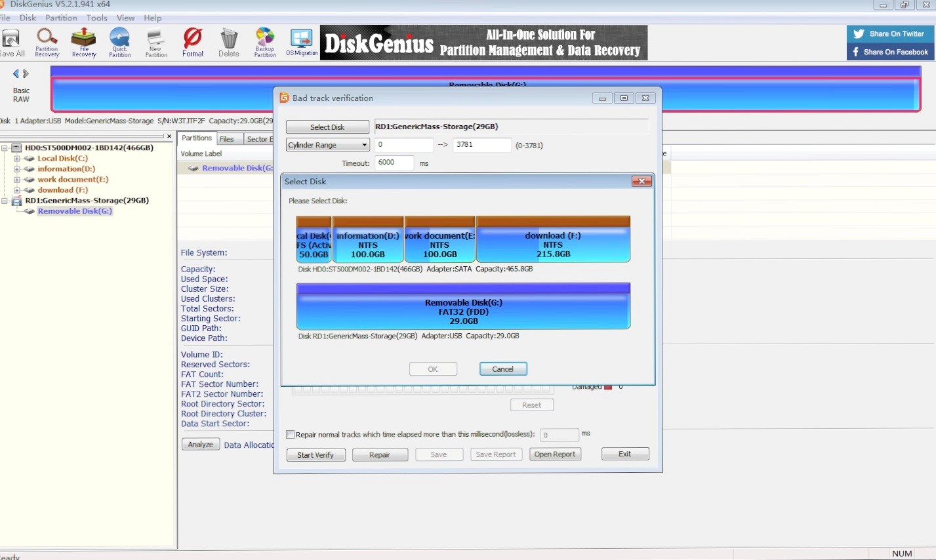
Task: Click the RD1 removable storage icon in tree
Action: (18, 201)
